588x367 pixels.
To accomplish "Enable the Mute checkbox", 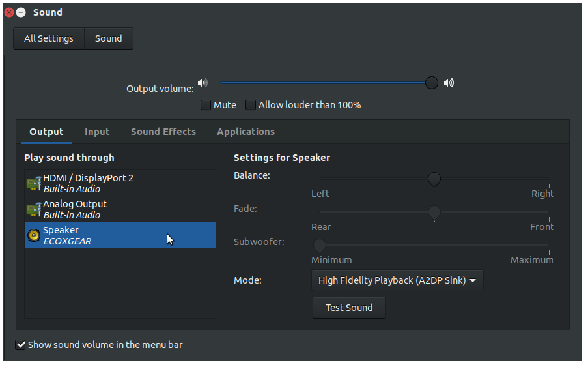I will [206, 105].
